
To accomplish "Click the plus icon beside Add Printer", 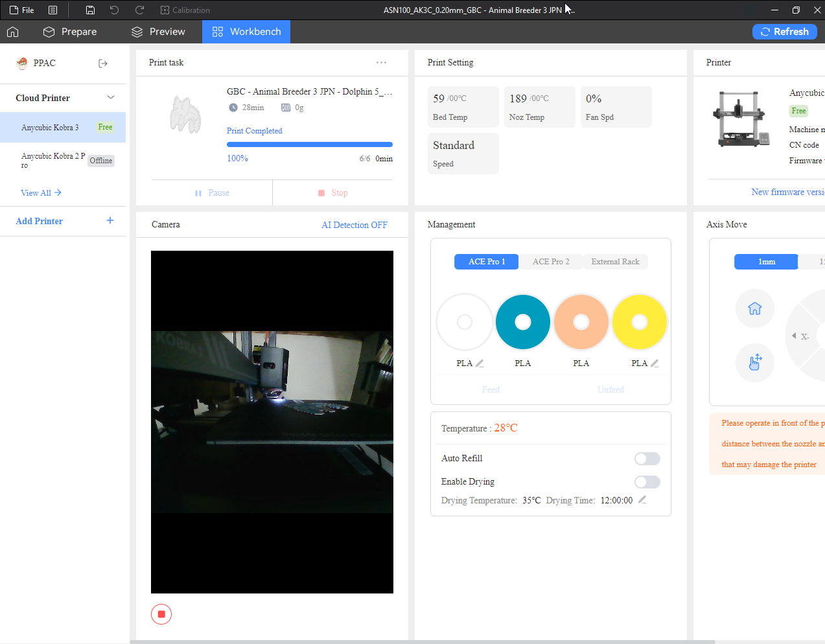I will point(110,220).
